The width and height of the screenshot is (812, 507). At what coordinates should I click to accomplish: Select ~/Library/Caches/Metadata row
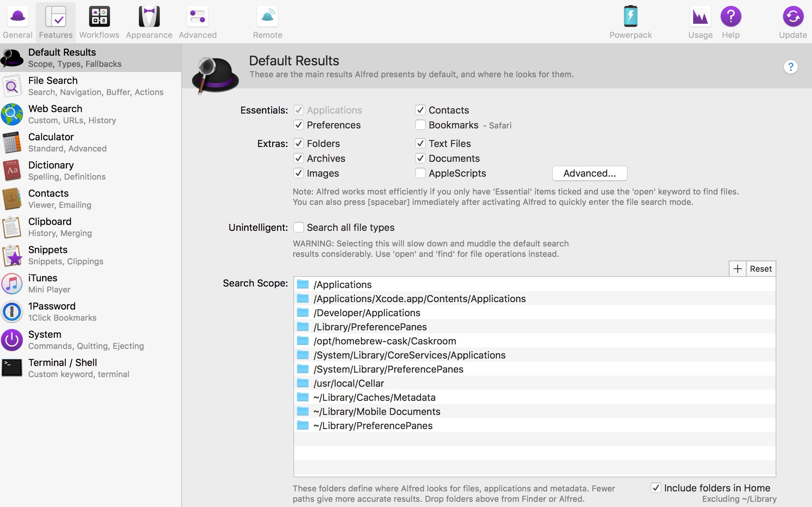(535, 397)
